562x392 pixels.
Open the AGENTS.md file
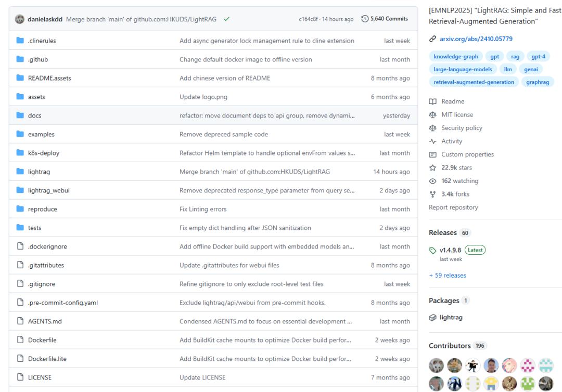pyautogui.click(x=45, y=321)
